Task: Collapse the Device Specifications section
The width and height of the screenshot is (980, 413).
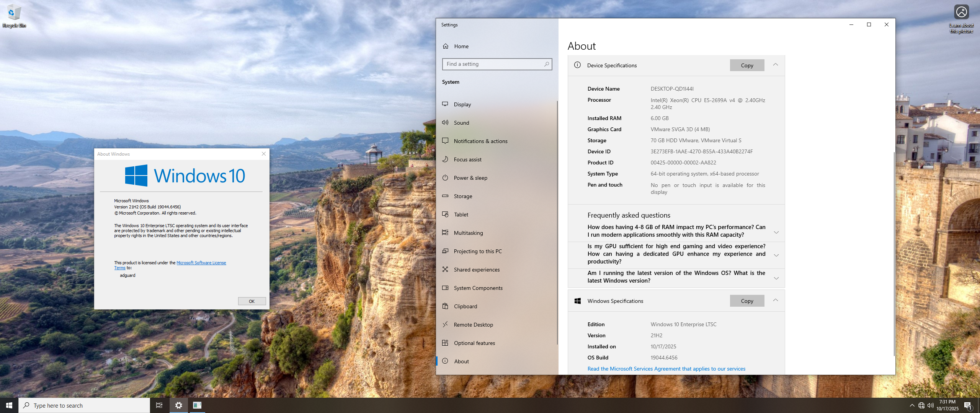Action: (x=775, y=65)
